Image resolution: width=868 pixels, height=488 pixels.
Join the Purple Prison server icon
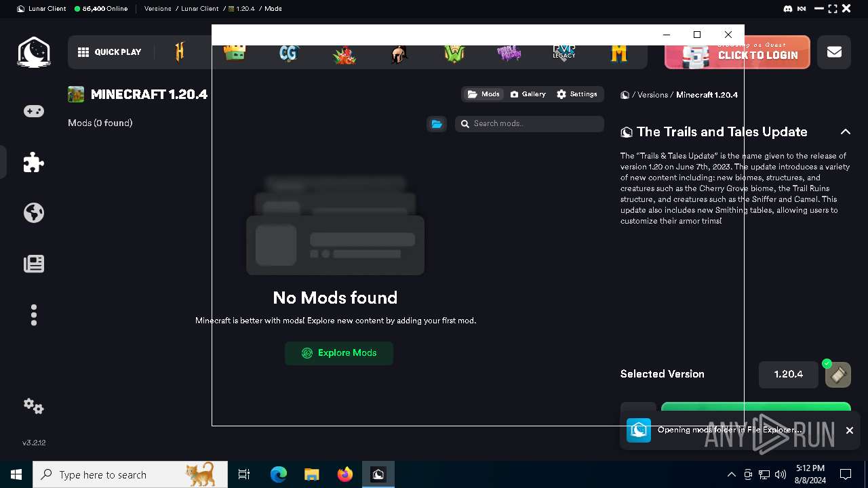pos(509,53)
